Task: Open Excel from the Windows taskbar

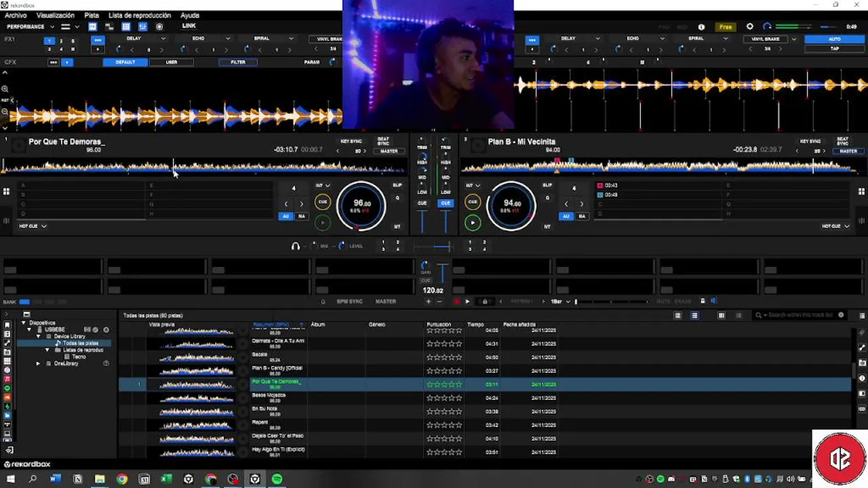Action: pos(166,479)
